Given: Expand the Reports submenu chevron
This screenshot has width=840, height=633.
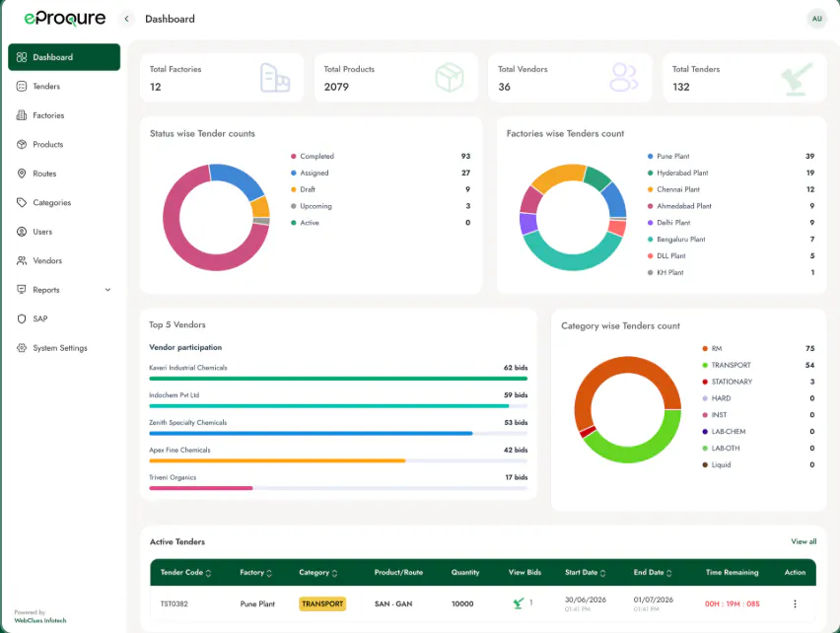Looking at the screenshot, I should [107, 290].
